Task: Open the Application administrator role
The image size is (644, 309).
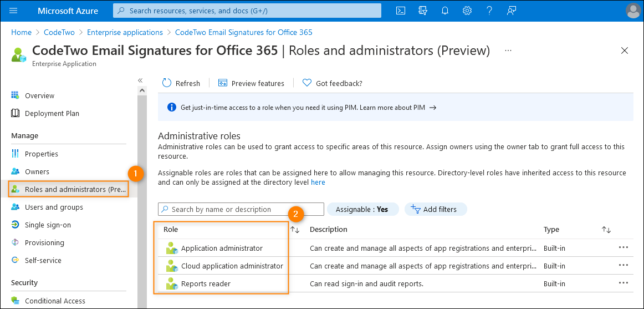Action: [x=222, y=248]
